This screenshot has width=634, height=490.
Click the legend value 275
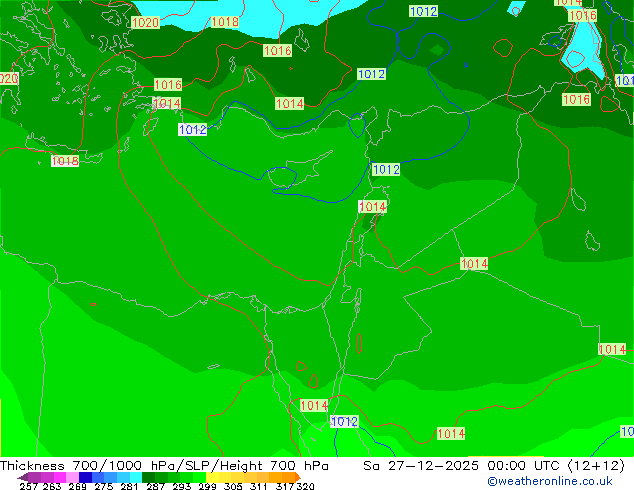104,486
